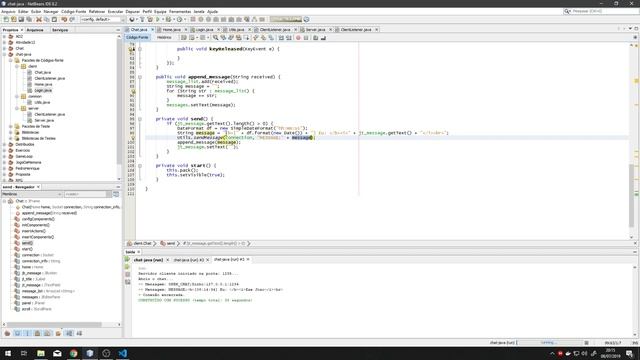The height and width of the screenshot is (360, 640).
Task: Toggle Sort by Name in navigator
Action: point(69,333)
